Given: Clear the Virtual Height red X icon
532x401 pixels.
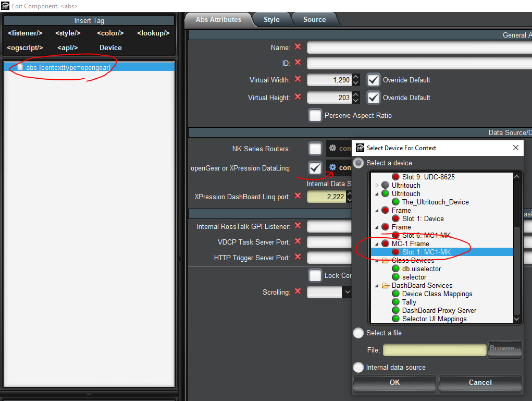Looking at the screenshot, I should tap(298, 97).
